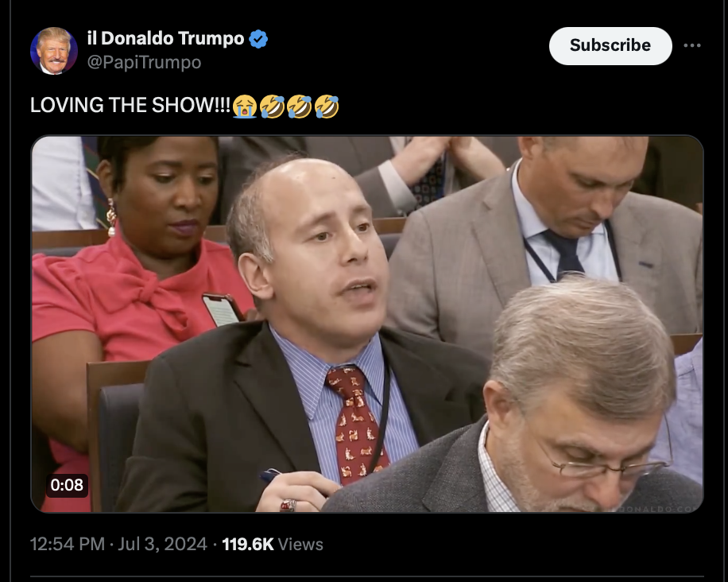The height and width of the screenshot is (582, 728).
Task: Click the loudly crying face emoji
Action: click(245, 107)
